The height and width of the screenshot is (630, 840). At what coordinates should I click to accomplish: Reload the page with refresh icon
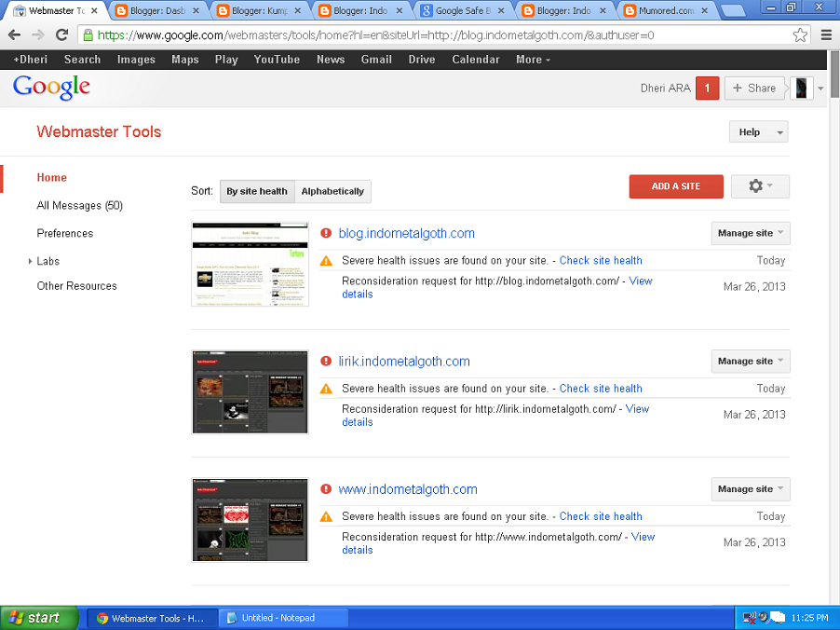(61, 35)
